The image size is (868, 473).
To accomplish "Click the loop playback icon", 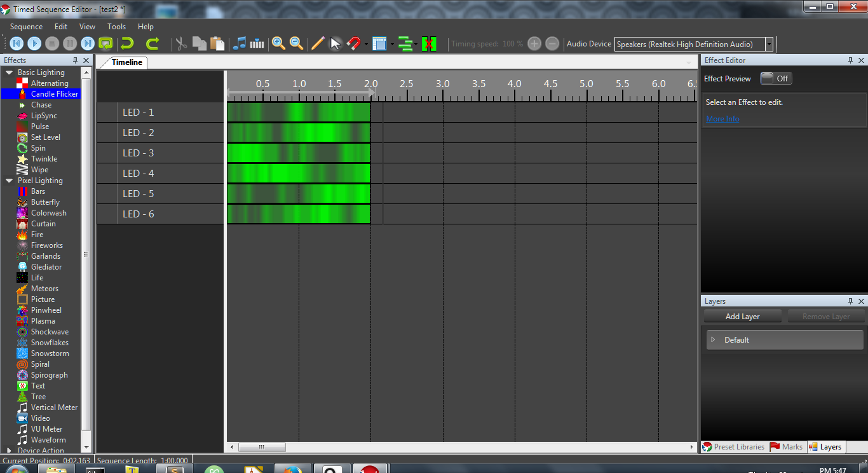I will pyautogui.click(x=106, y=44).
